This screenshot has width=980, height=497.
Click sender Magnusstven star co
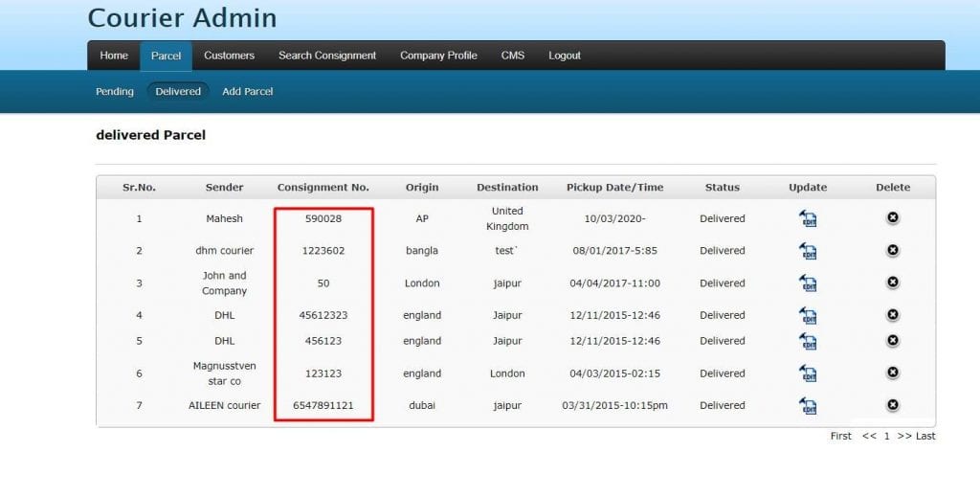[x=224, y=373]
